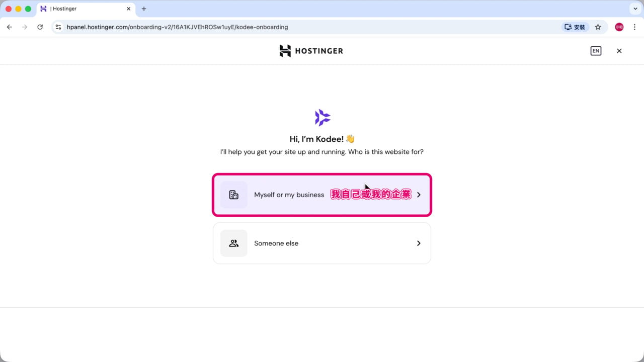This screenshot has width=644, height=362.
Task: Open the EN language selector
Action: pyautogui.click(x=596, y=51)
